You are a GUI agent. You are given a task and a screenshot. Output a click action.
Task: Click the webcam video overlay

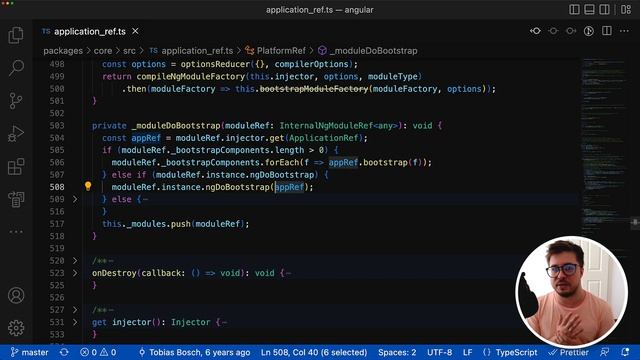coord(571,291)
